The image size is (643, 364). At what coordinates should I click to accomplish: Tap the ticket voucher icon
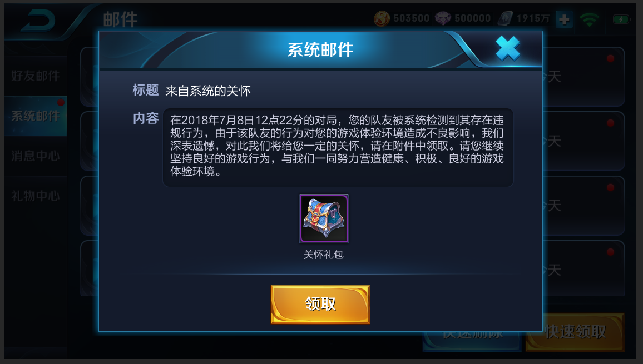pos(506,18)
